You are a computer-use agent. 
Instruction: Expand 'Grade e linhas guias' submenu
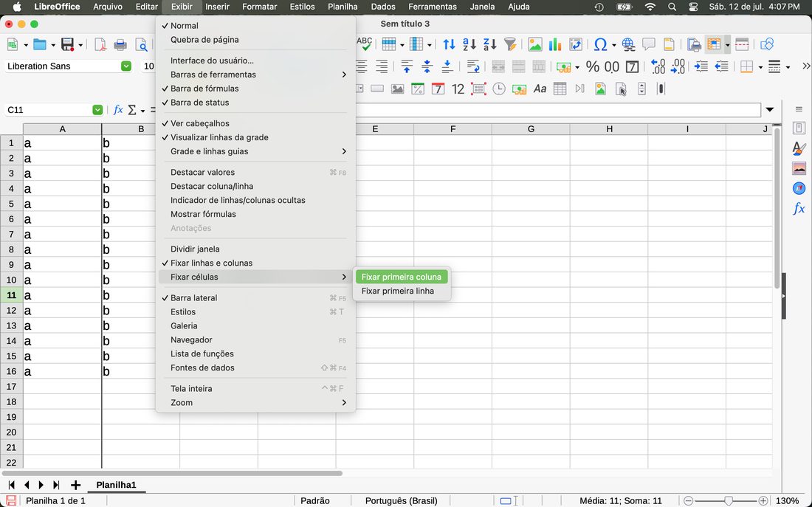pyautogui.click(x=256, y=151)
